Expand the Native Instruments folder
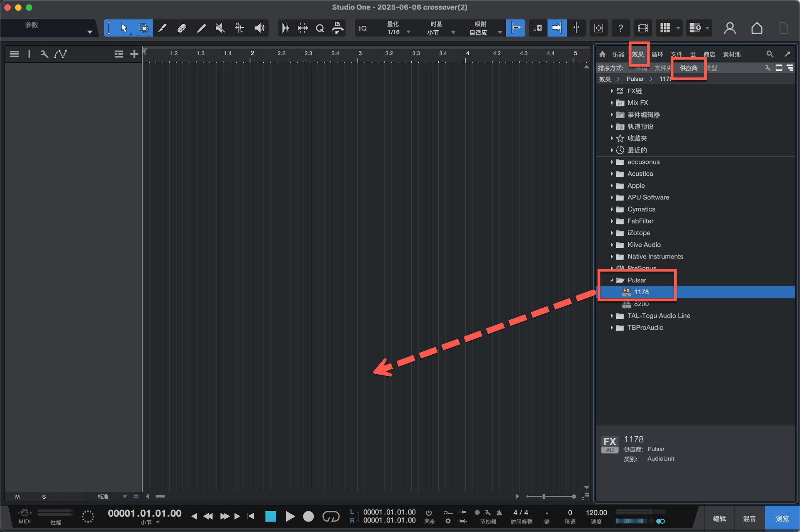This screenshot has width=800, height=532. (612, 256)
